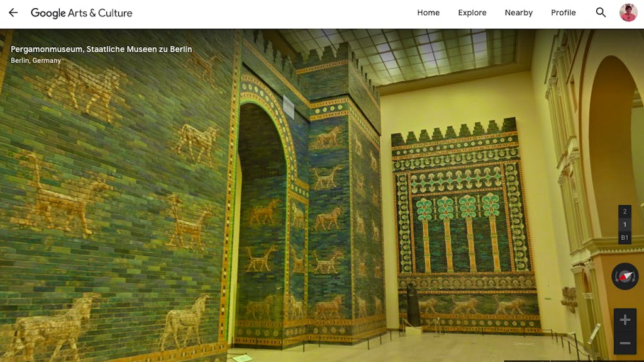Viewport: 644px width, 362px height.
Task: Open the Explore menu item
Action: [472, 13]
